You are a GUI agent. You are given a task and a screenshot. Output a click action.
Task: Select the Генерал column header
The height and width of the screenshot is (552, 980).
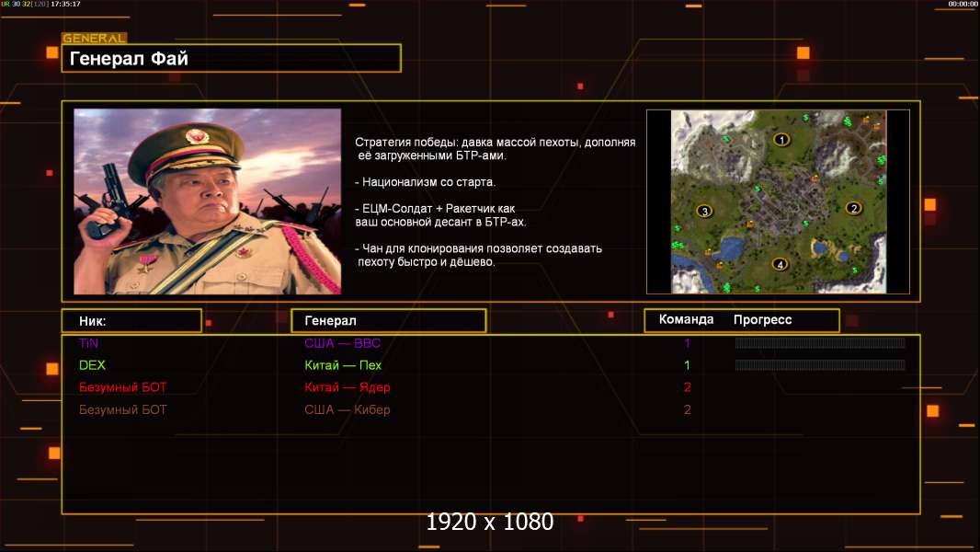(x=388, y=321)
